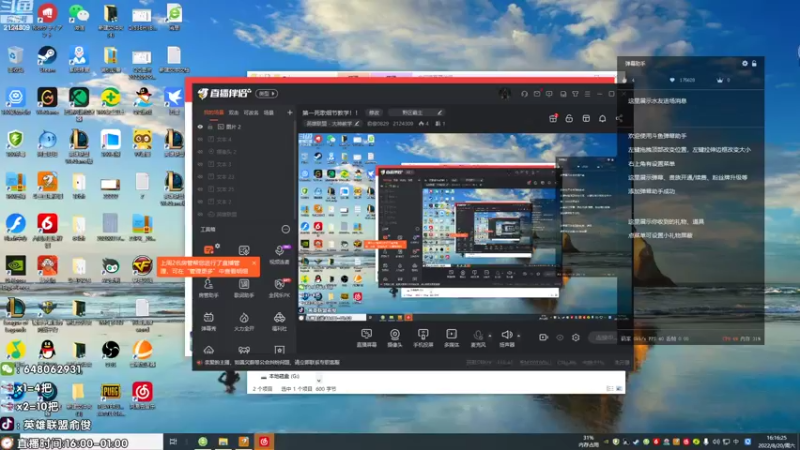Screen dimensions: 800x450
Task: Toggle preview eye icon near settings gear
Action: pos(560,337)
